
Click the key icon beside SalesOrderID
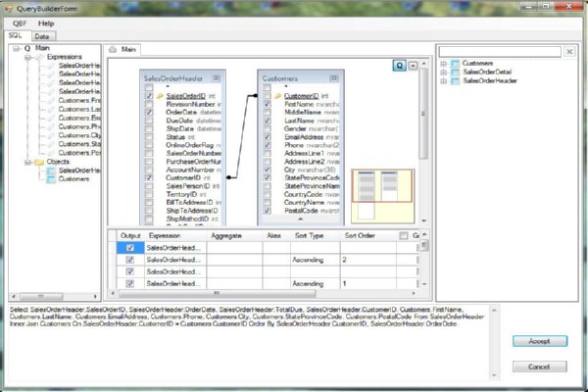point(160,96)
